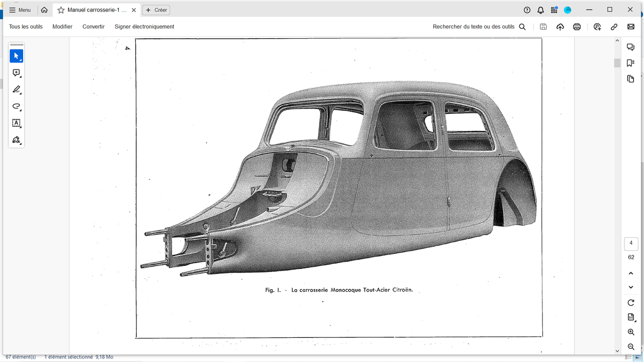
Task: Select the arrow selection tool
Action: click(16, 56)
